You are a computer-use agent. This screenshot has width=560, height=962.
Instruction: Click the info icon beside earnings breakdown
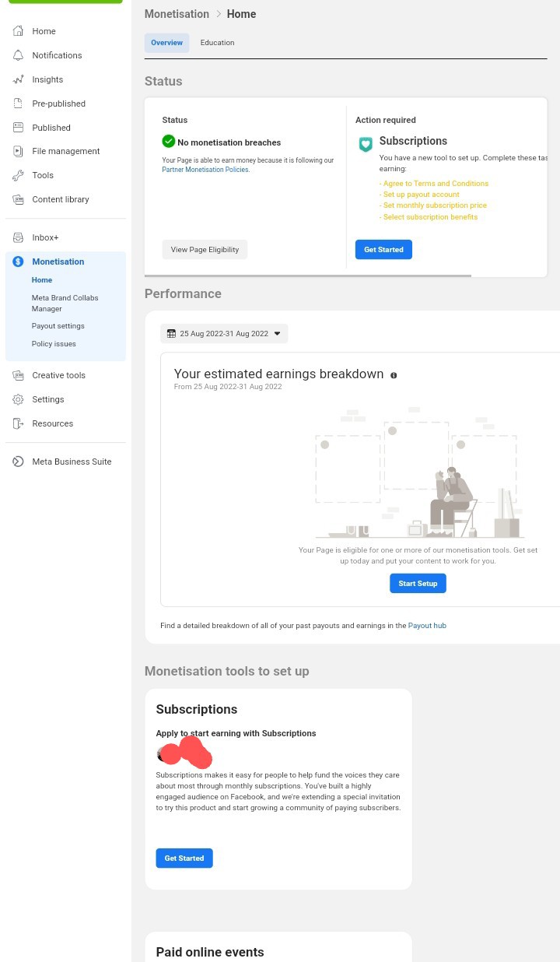click(x=394, y=375)
